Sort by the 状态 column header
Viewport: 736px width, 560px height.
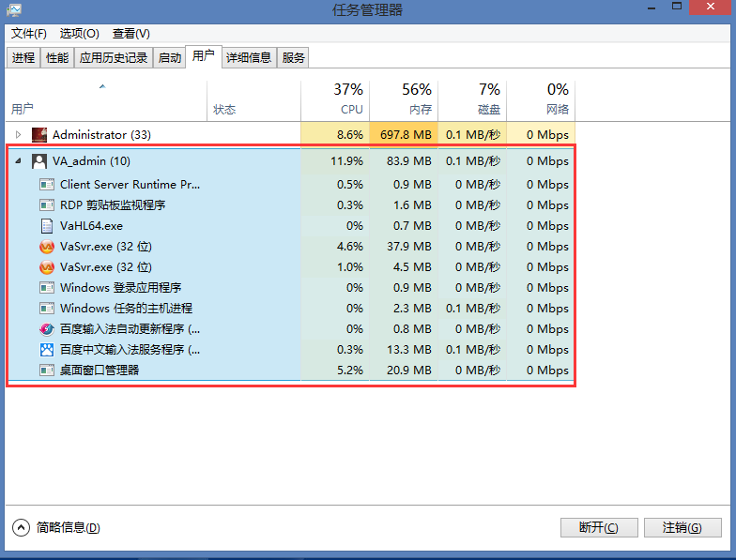253,101
